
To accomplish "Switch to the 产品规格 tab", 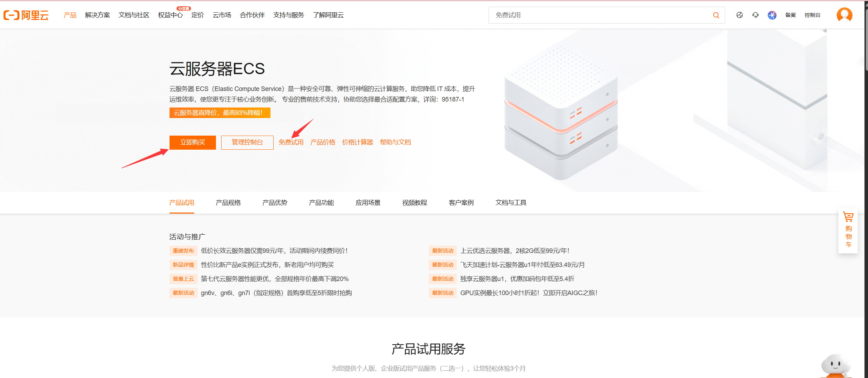I will click(x=228, y=203).
